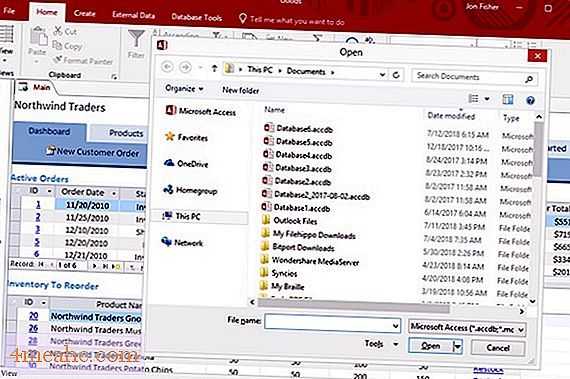Click the horizontal scrollbar in file list
570x379 pixels.
point(354,306)
